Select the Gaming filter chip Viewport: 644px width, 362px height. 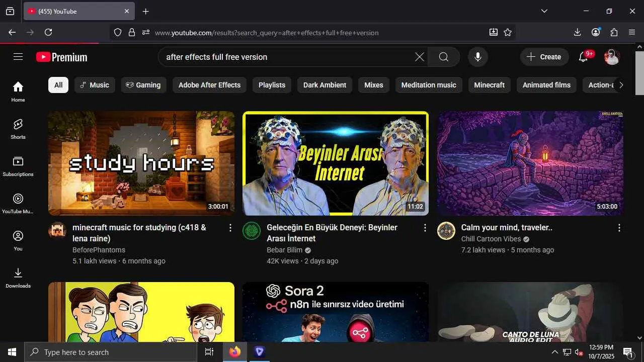(143, 85)
